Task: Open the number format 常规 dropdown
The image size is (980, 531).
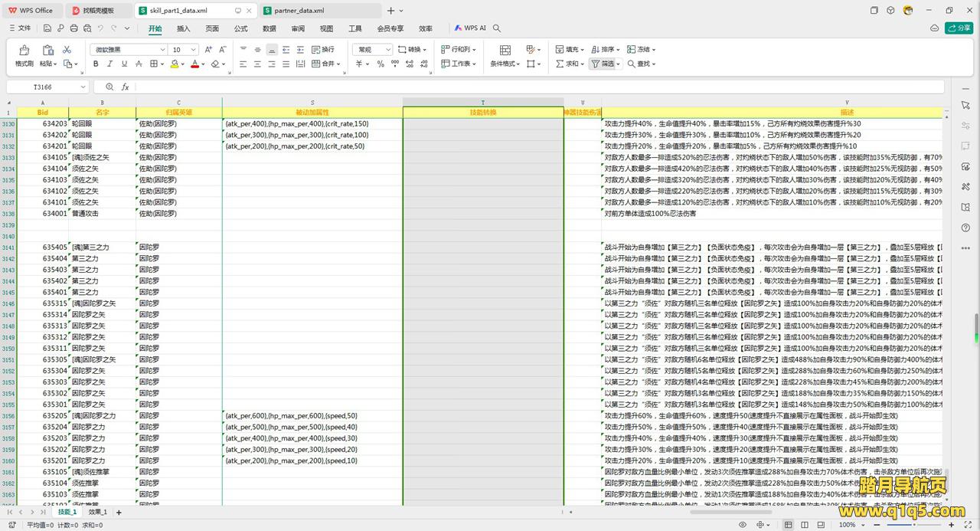Action: tap(387, 50)
